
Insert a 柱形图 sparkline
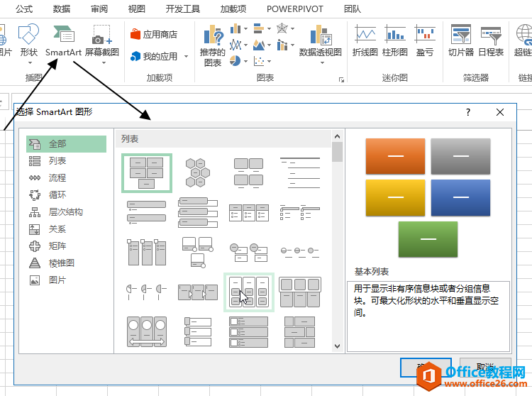395,41
